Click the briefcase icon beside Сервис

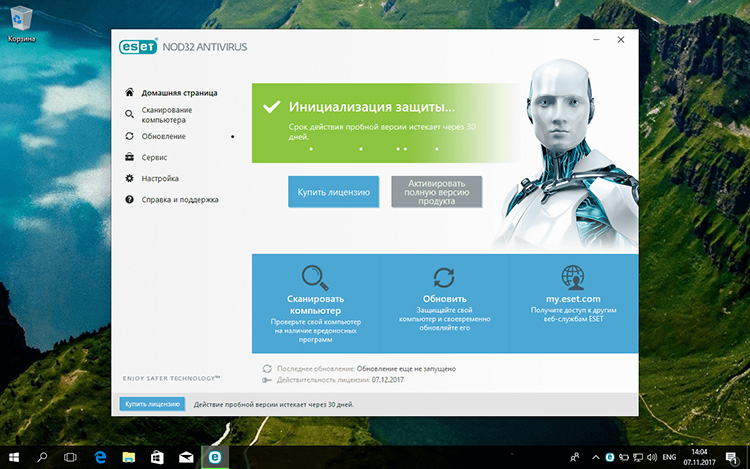[x=129, y=157]
